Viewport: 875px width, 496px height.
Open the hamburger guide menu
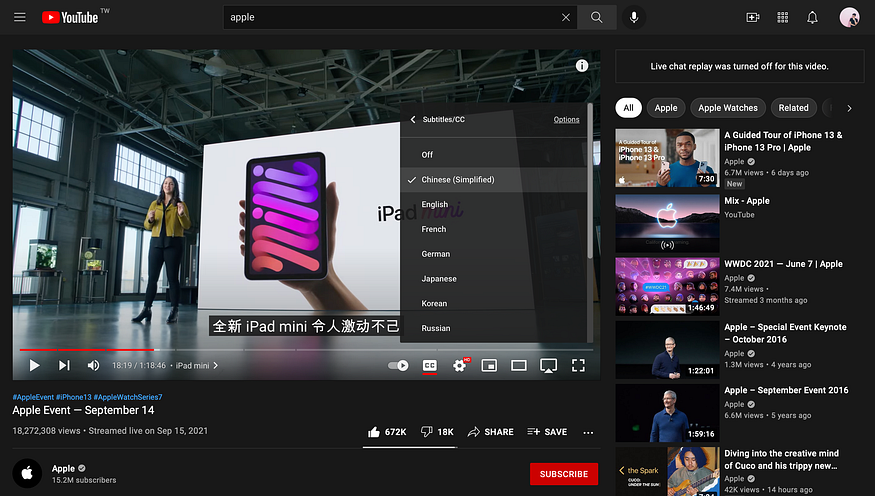[x=20, y=17]
